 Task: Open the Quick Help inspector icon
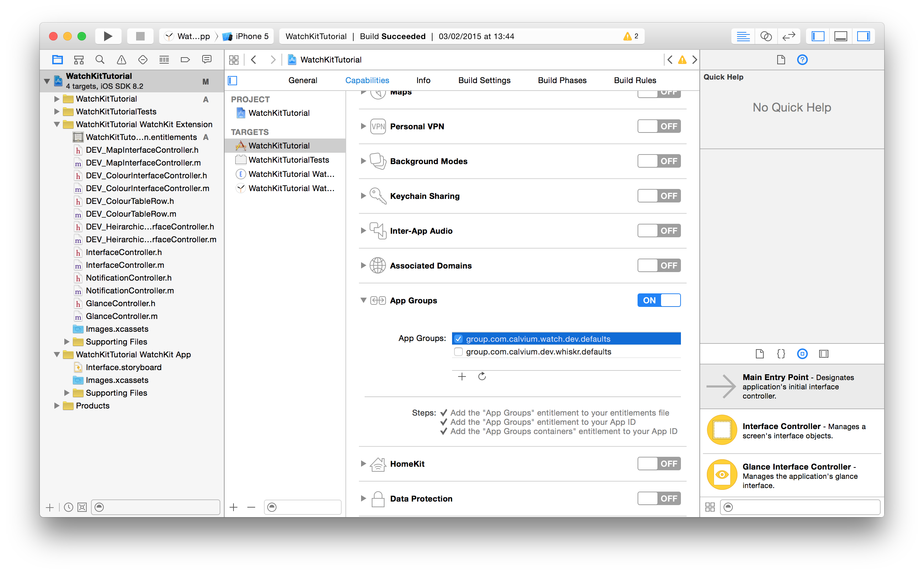coord(802,60)
